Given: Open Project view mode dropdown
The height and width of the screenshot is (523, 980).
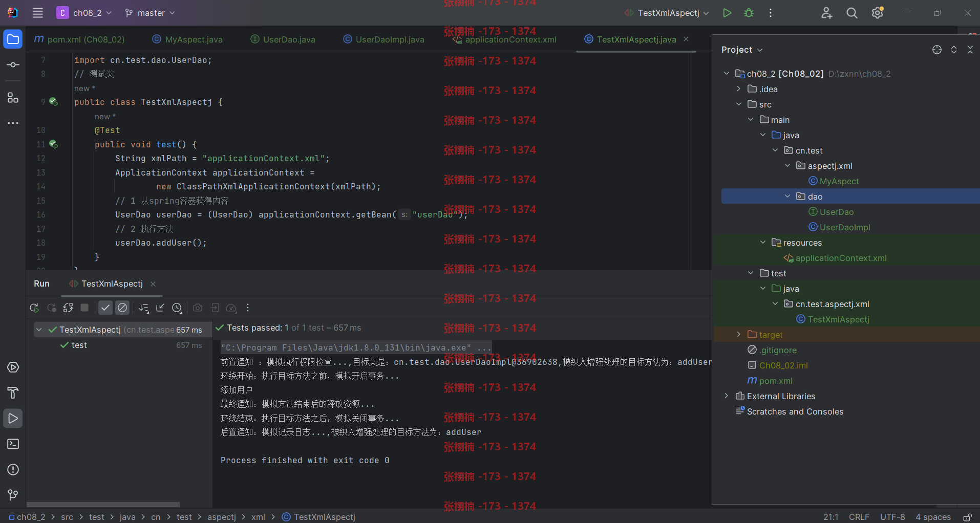Looking at the screenshot, I should 742,50.
